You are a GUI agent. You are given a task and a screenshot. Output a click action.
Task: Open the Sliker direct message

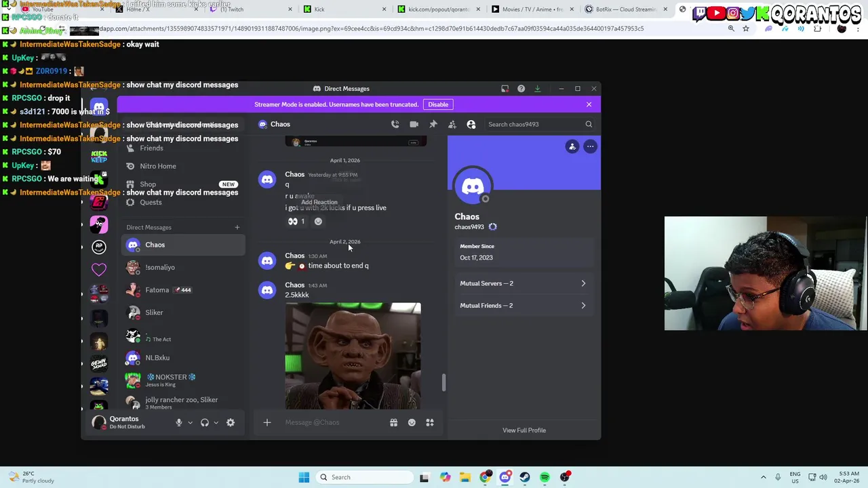tap(183, 312)
